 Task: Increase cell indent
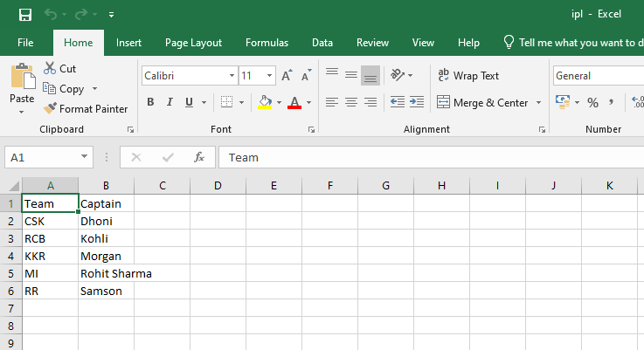(417, 102)
